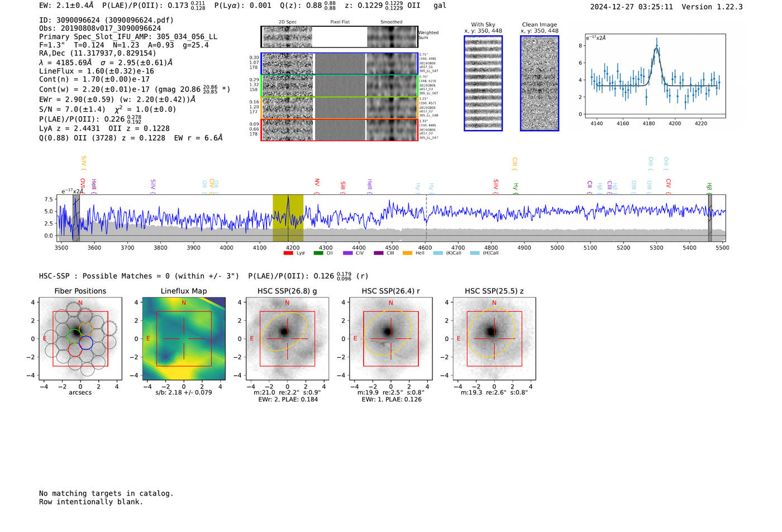Viewport: 782px width, 532px height.
Task: Click the blue fiber circle in Fiber Positions
Action: [x=86, y=343]
